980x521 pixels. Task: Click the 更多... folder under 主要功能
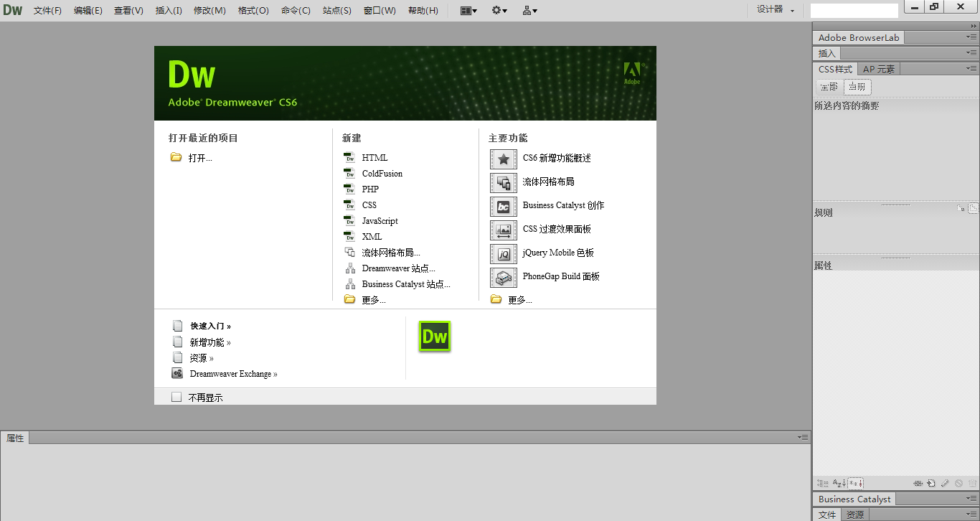tap(496, 299)
